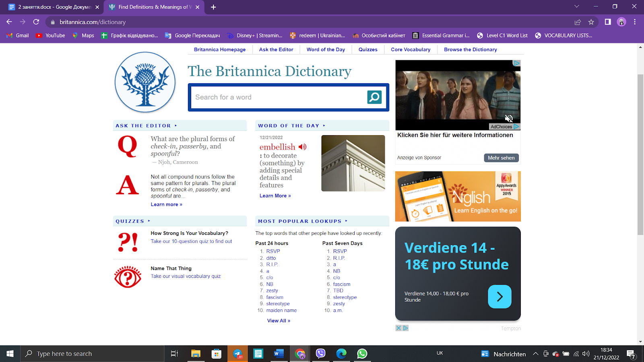Open Viber from taskbar
Screen dimensions: 644x362
click(x=320, y=354)
